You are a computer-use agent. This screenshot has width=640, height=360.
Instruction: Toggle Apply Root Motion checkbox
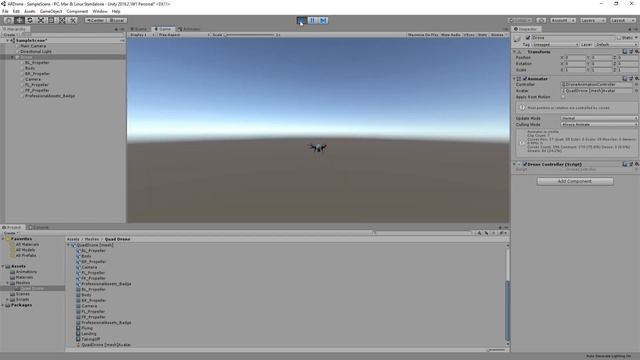(563, 97)
